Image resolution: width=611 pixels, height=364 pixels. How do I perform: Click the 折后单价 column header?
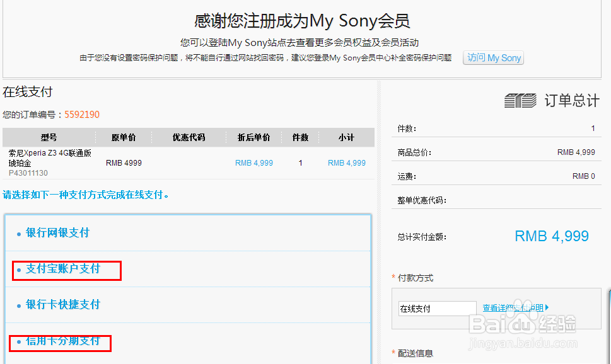point(253,137)
